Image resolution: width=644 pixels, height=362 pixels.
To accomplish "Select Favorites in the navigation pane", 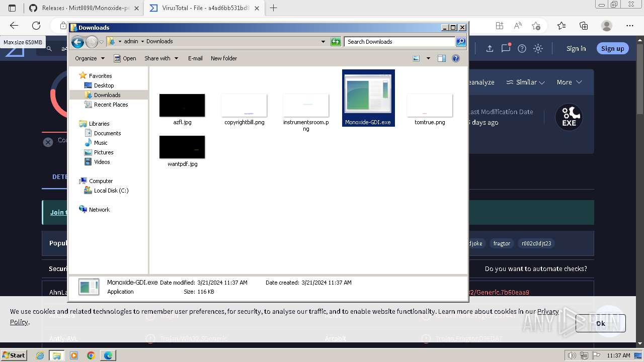I will pos(100,76).
